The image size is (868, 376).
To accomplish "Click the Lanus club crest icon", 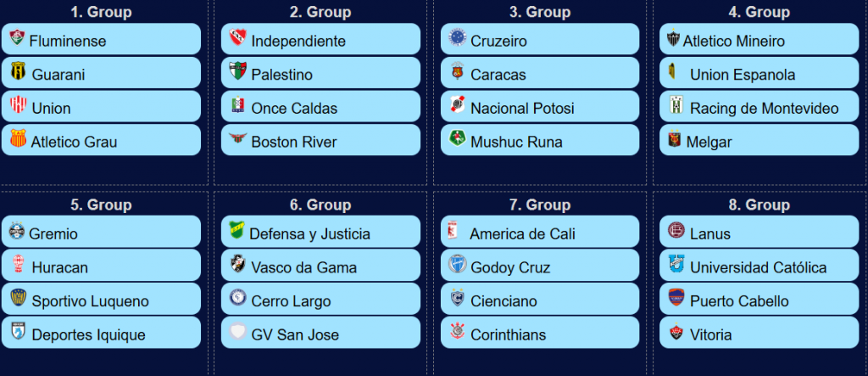I will (676, 231).
